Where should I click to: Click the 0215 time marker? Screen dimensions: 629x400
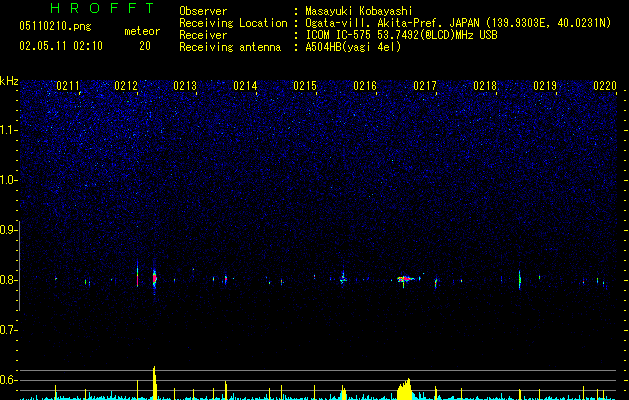(305, 86)
